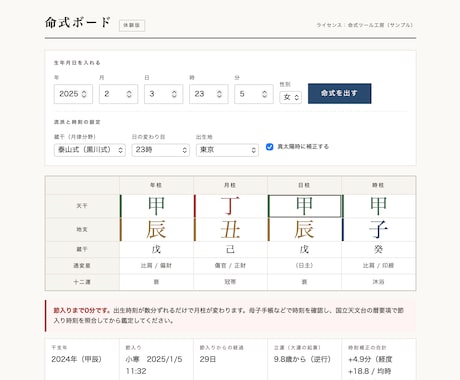The height and width of the screenshot is (380, 460).
Task: Click the license text at top right
Action: click(x=365, y=25)
